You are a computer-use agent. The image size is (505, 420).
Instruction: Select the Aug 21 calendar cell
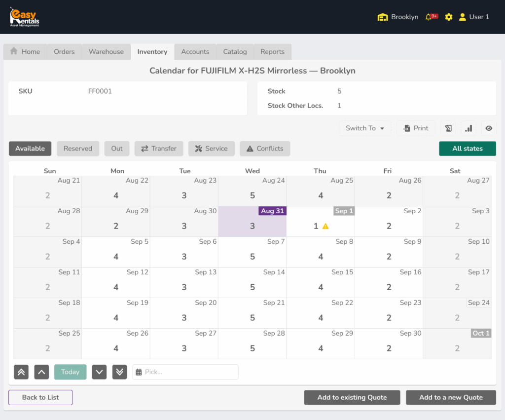tap(48, 191)
